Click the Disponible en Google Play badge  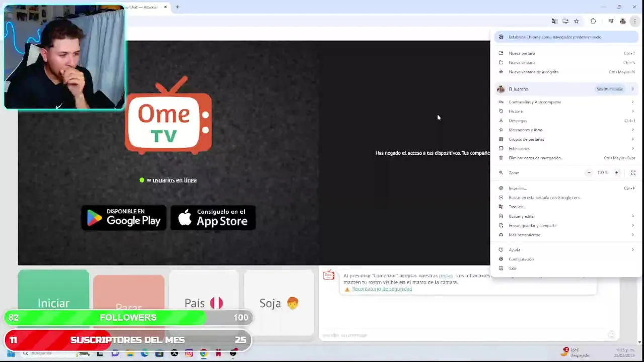point(124,218)
